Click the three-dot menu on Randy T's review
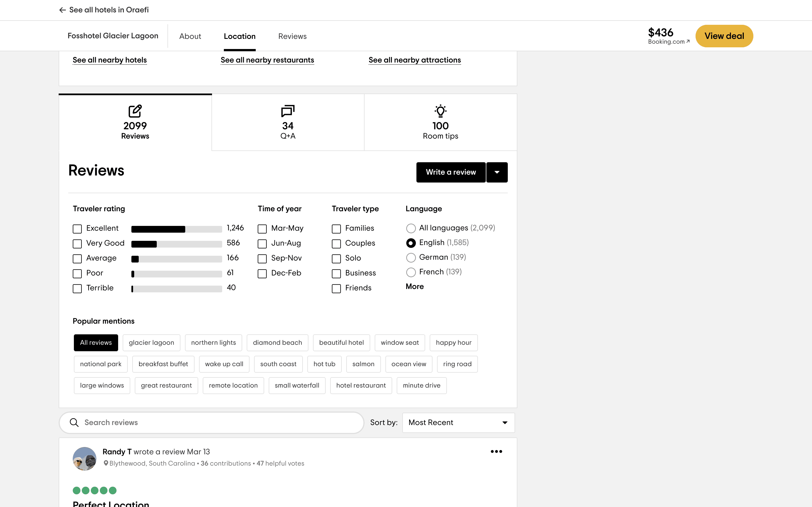The width and height of the screenshot is (812, 507). pos(496,451)
